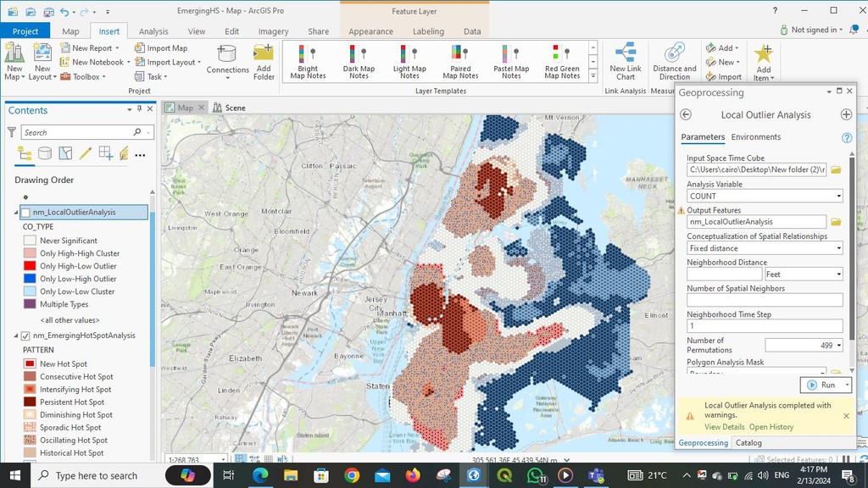This screenshot has height=488, width=868.
Task: Switch Contents to List By Snapping
Action: [106, 153]
